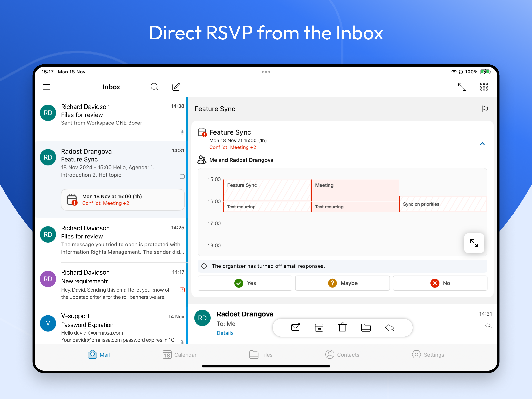Accept invitation with Yes button
The image size is (532, 399).
(x=245, y=283)
